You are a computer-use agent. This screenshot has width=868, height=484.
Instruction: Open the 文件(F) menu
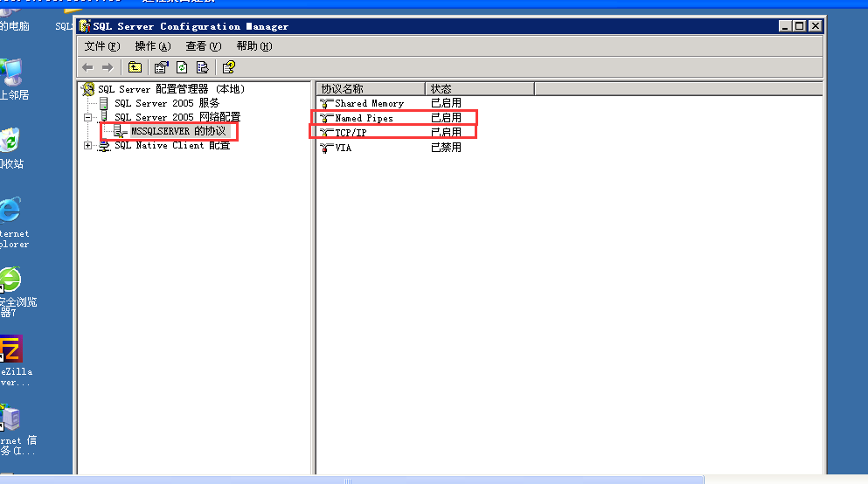(102, 46)
